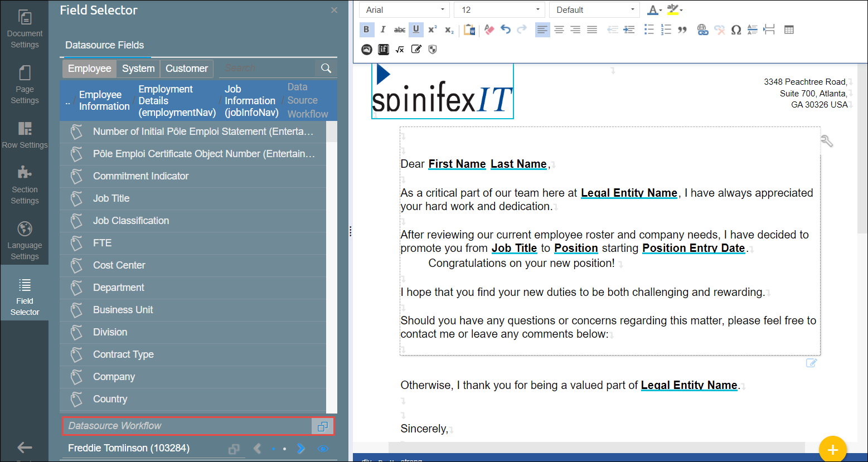This screenshot has height=462, width=868.
Task: Toggle the preview eye icon for Freddie Tomlinson
Action: pyautogui.click(x=323, y=449)
